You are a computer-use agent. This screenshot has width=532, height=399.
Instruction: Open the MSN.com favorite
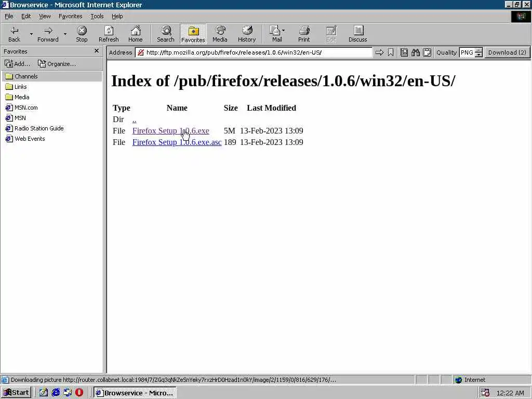click(21, 108)
